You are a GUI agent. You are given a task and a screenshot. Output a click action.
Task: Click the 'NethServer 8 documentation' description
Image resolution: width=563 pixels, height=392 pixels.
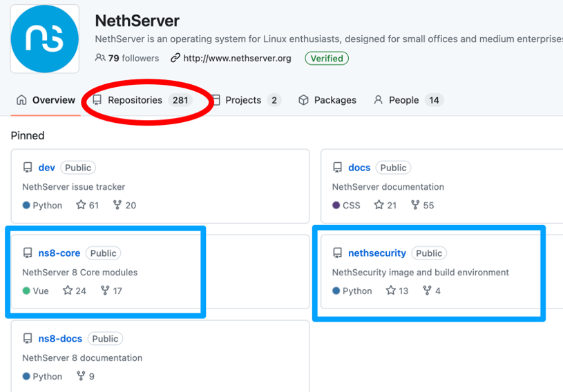point(82,358)
